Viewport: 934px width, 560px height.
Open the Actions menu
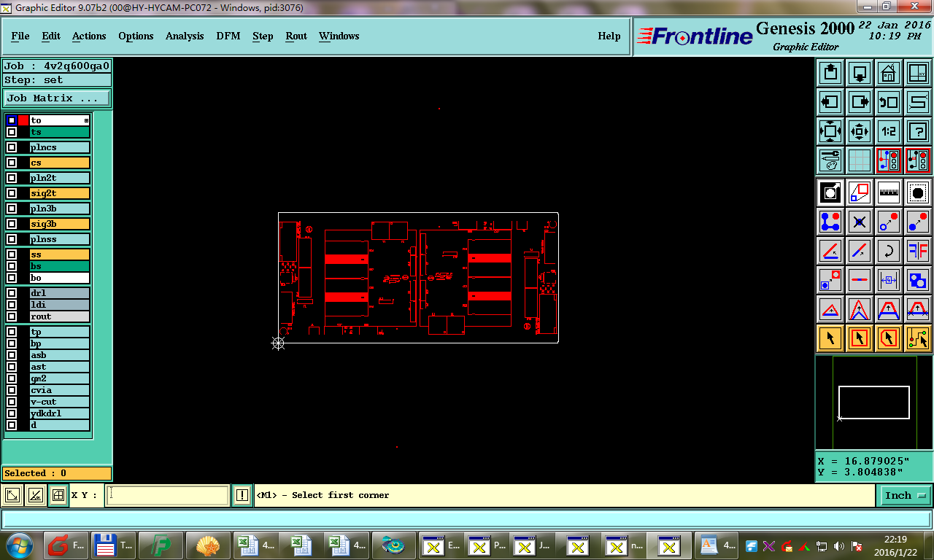point(89,36)
